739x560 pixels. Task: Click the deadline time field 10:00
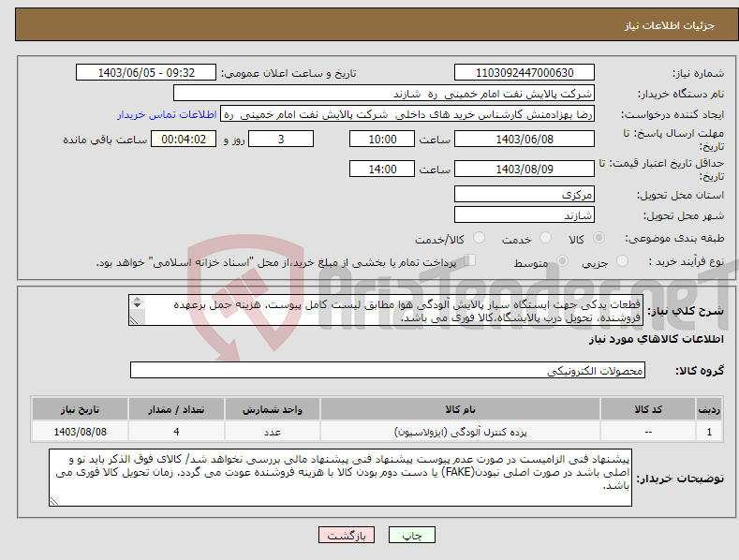[382, 139]
